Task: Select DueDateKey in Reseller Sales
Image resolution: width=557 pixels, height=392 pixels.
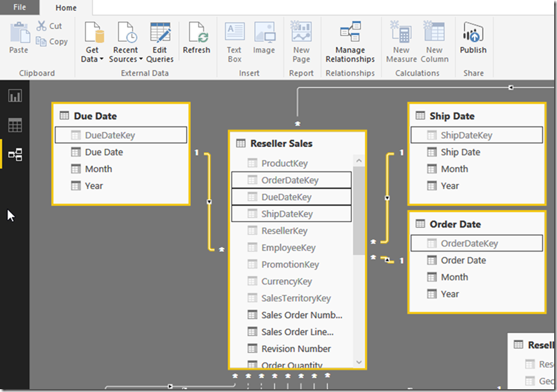Action: pyautogui.click(x=291, y=197)
